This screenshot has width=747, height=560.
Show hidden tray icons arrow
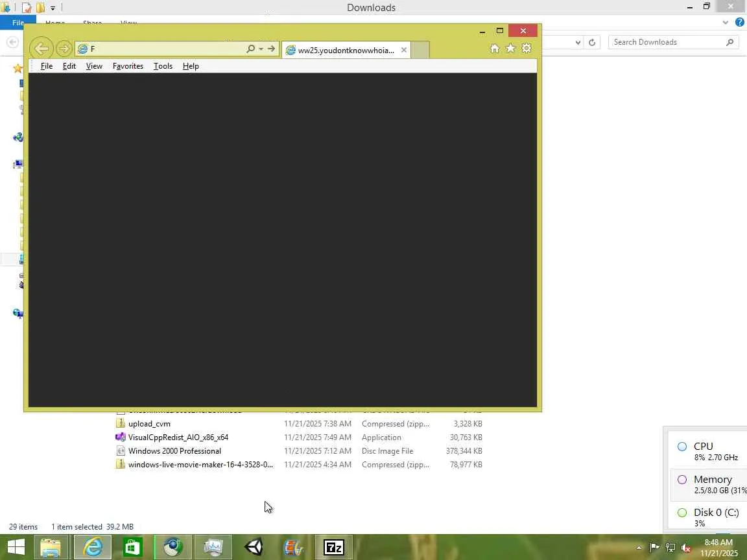639,548
